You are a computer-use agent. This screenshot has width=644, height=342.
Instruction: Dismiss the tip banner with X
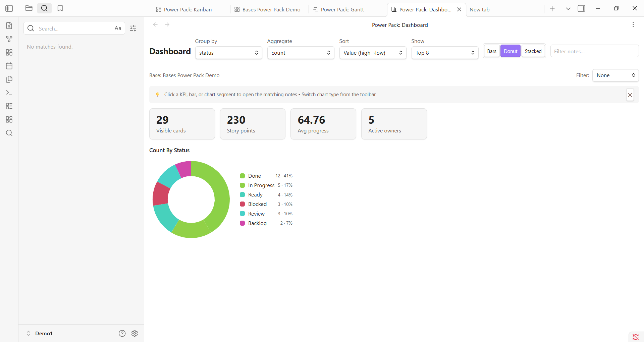click(x=630, y=95)
